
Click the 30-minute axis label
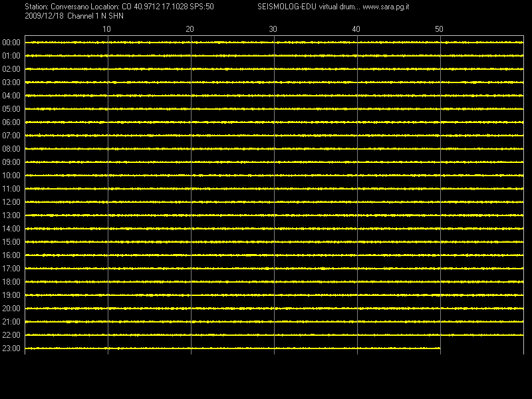(273, 29)
